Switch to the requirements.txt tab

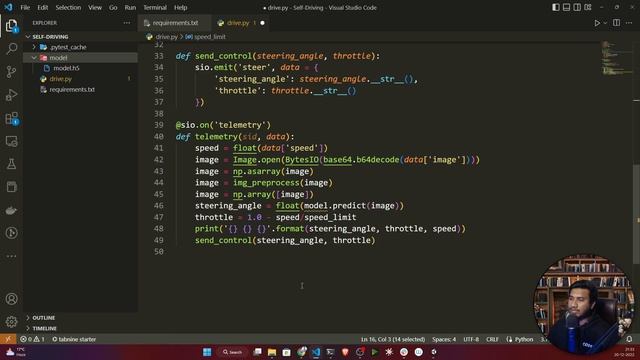coord(174,23)
